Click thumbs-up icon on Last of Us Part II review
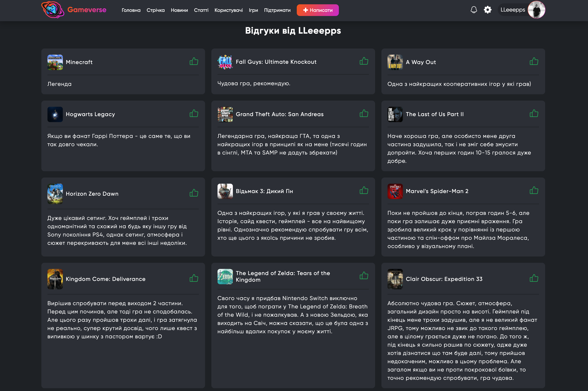Image resolution: width=588 pixels, height=391 pixels. 534,113
